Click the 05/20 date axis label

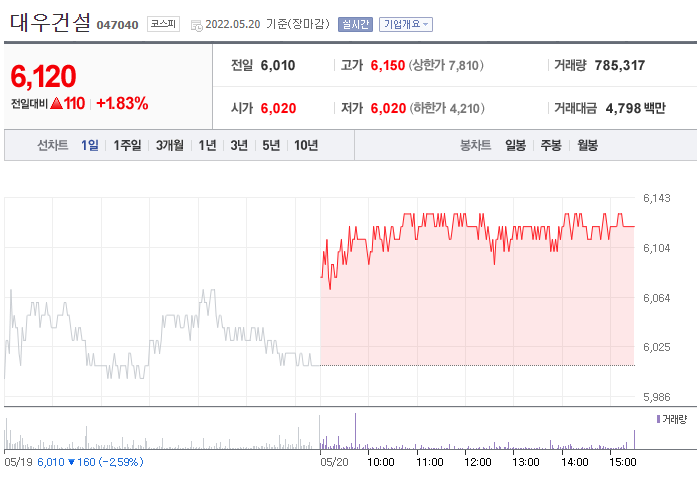(x=334, y=462)
